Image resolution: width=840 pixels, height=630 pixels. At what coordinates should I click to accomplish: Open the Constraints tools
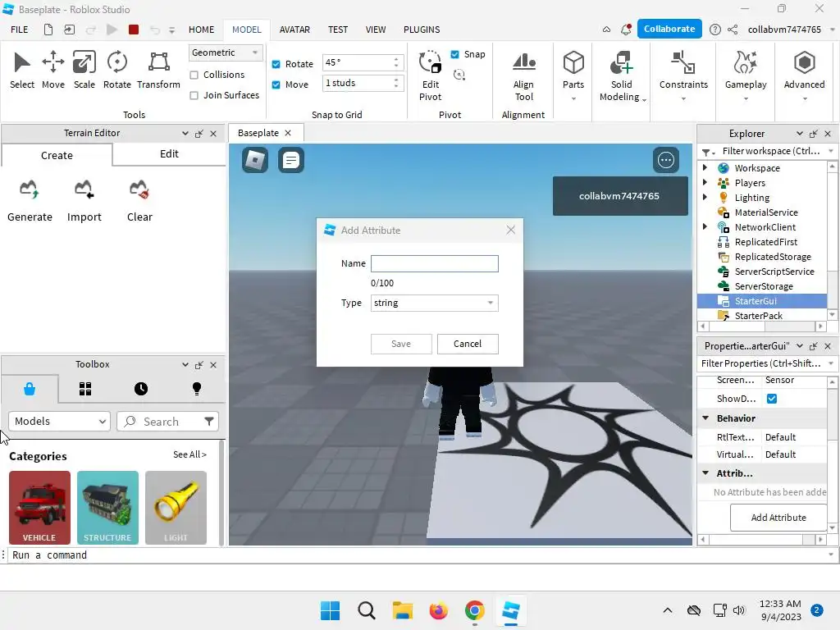[683, 75]
